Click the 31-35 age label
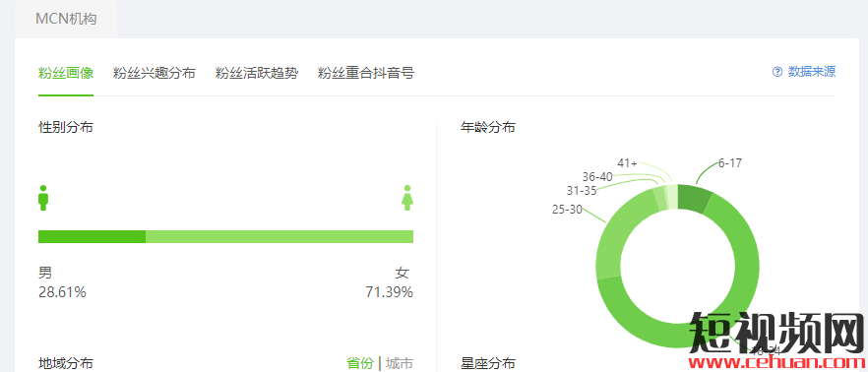This screenshot has height=372, width=868. (x=582, y=191)
